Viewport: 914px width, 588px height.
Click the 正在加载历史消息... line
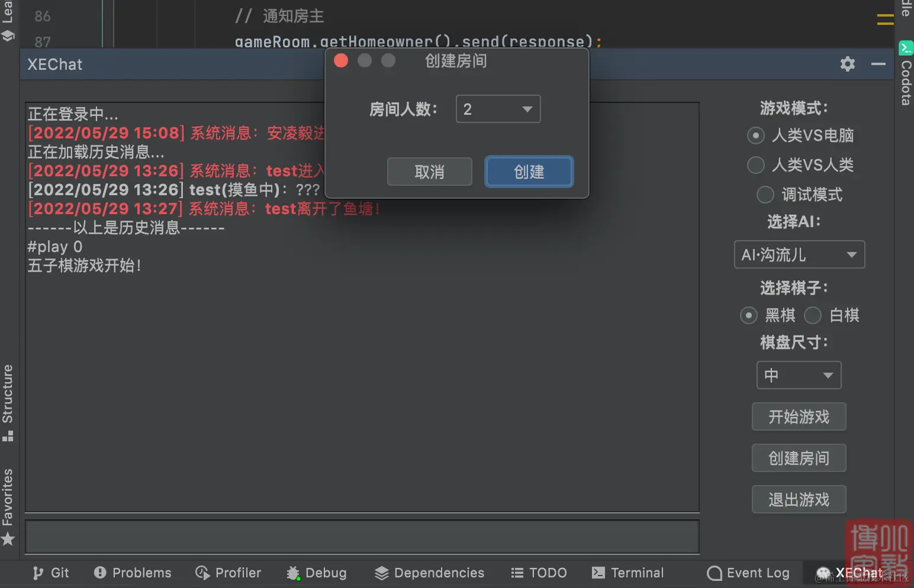coord(96,152)
